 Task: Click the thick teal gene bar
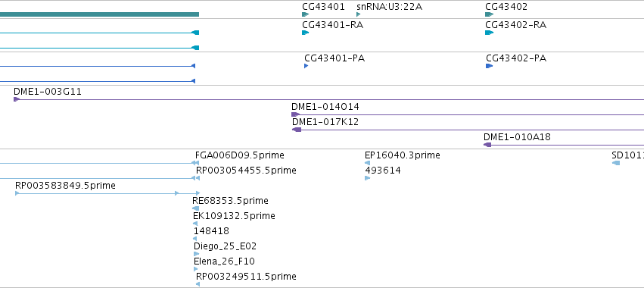99,14
